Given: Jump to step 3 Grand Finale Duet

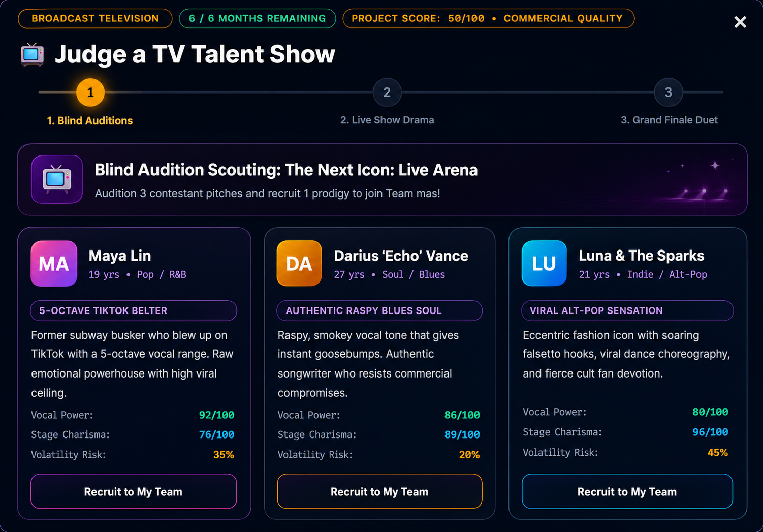Looking at the screenshot, I should 669,92.
